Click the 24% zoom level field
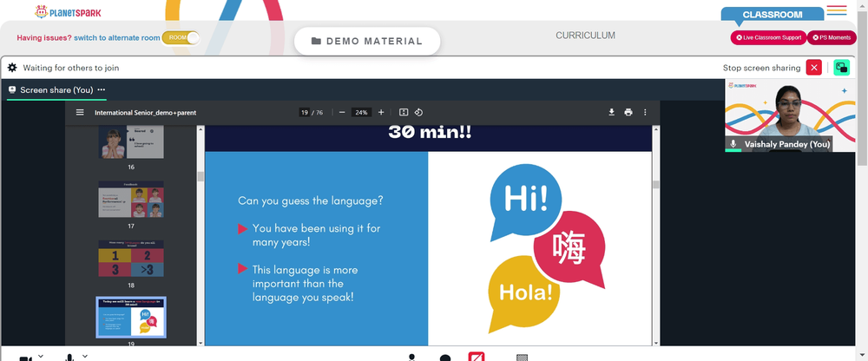The width and height of the screenshot is (868, 361). pos(361,113)
